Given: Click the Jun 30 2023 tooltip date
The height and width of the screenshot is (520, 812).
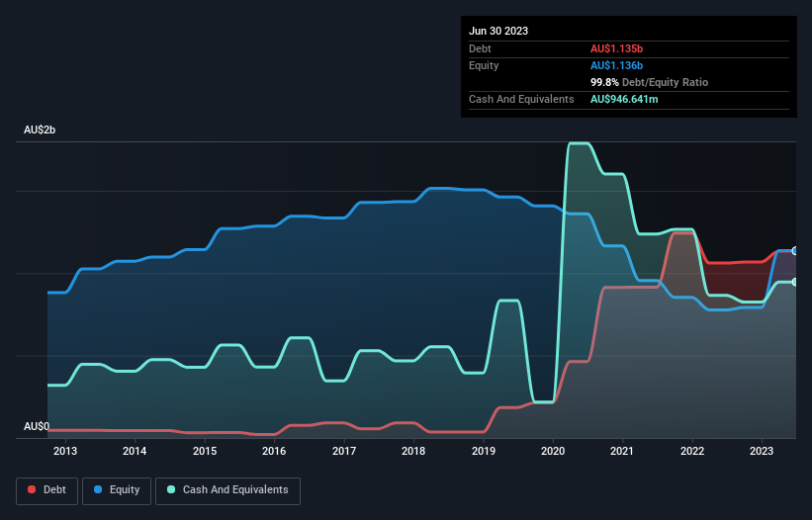Looking at the screenshot, I should (498, 31).
